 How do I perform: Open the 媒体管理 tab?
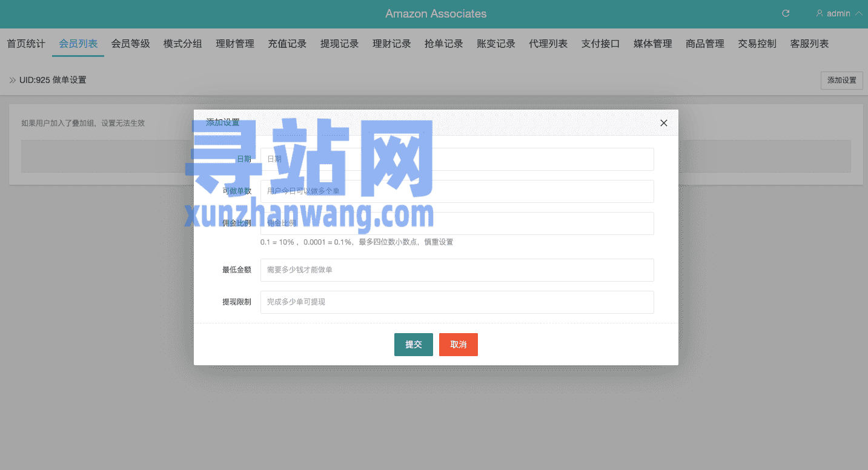[653, 44]
